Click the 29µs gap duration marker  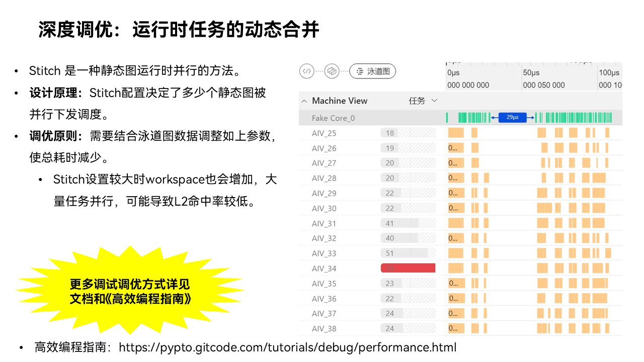click(512, 118)
